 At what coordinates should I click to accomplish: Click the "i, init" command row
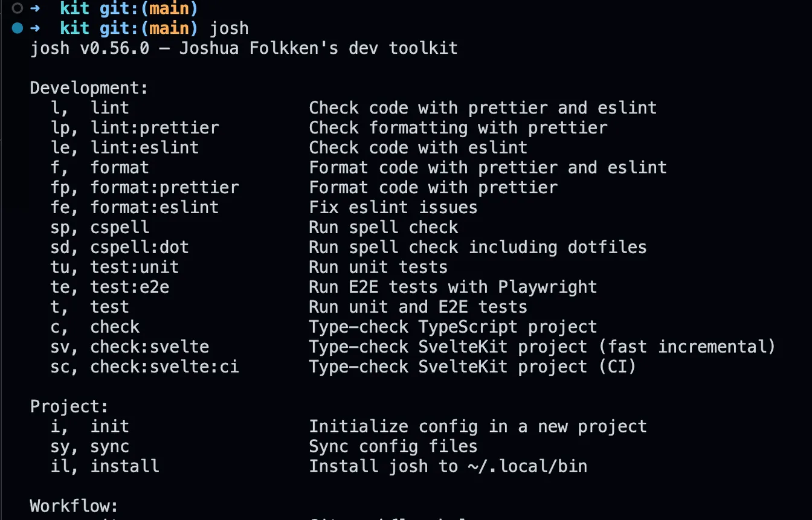pos(349,427)
